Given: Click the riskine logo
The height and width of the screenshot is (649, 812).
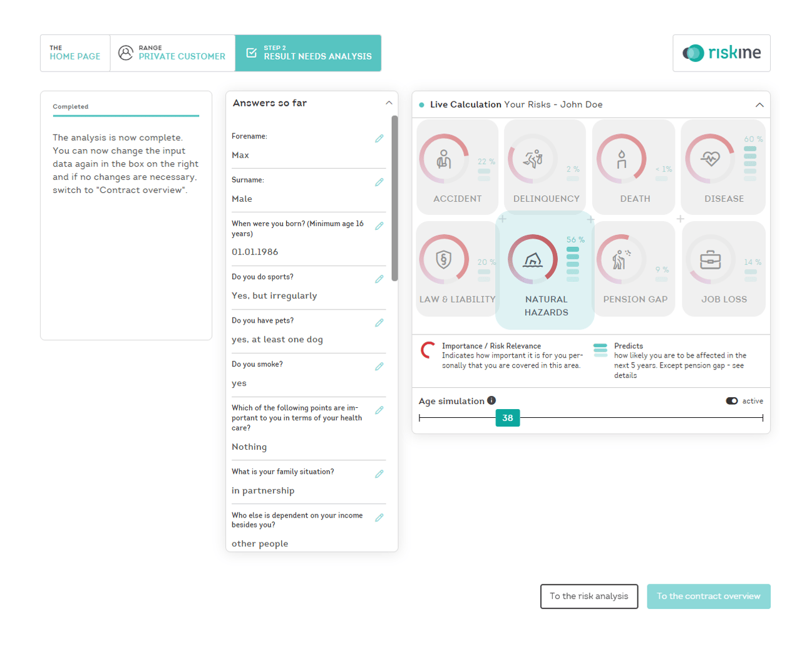Looking at the screenshot, I should [x=722, y=53].
